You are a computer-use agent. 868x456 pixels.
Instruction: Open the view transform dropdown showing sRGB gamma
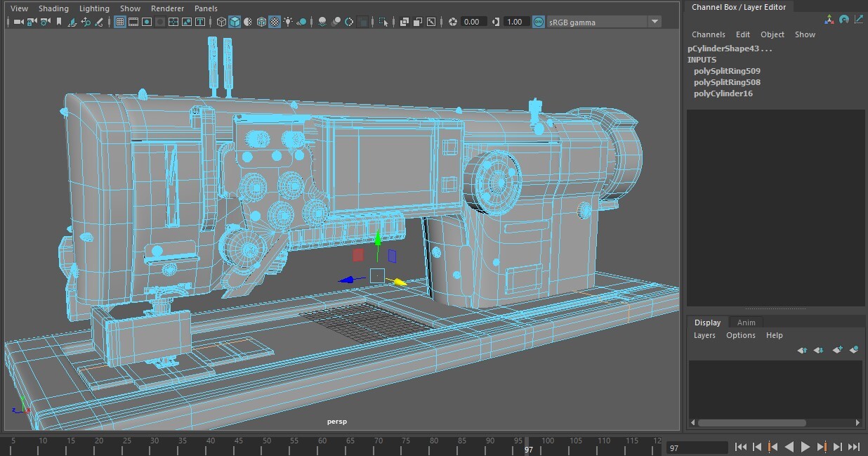[x=655, y=22]
